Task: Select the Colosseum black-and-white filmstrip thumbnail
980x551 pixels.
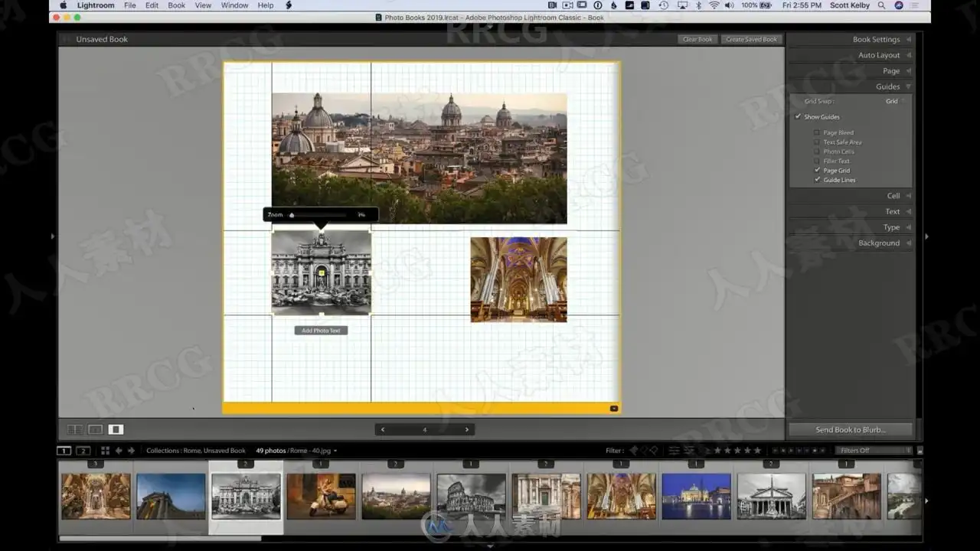Action: 471,495
